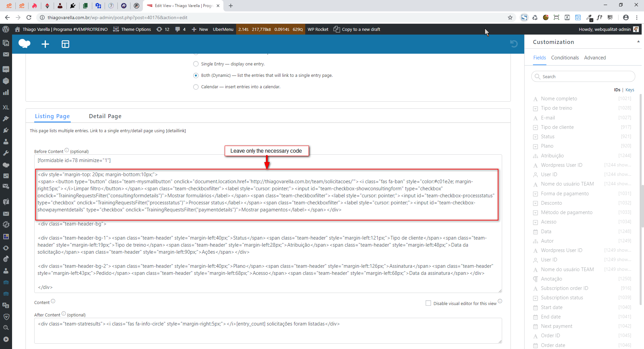
Task: Select Calendar view option
Action: pyautogui.click(x=196, y=87)
